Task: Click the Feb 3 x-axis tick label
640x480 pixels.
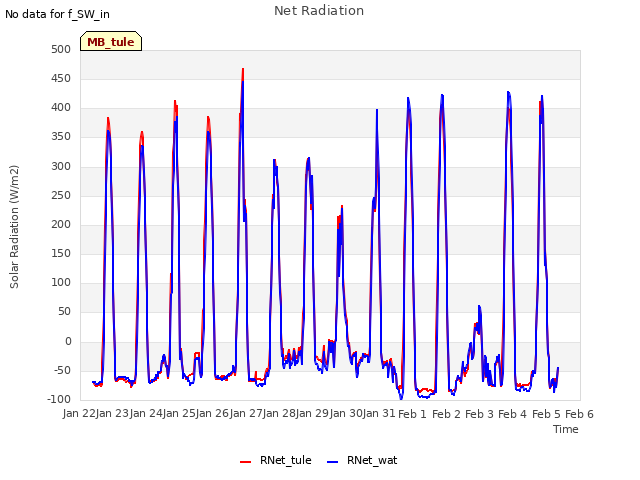Action: (x=479, y=414)
